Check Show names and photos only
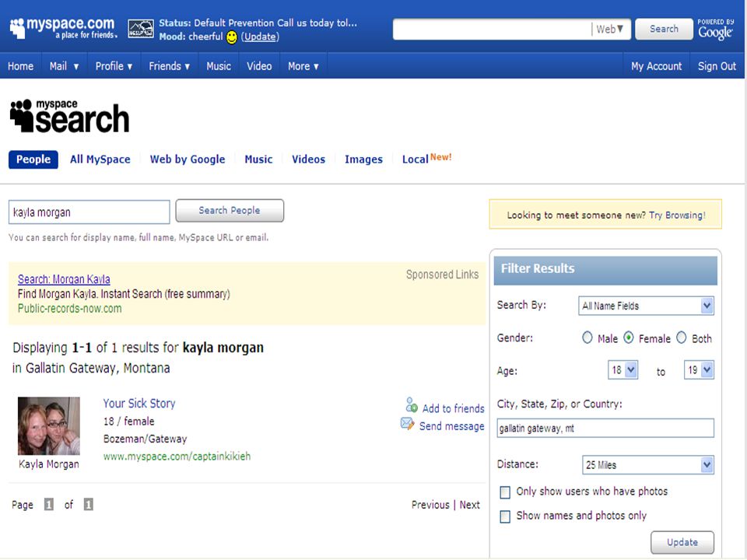This screenshot has height=560, width=747. pos(505,516)
